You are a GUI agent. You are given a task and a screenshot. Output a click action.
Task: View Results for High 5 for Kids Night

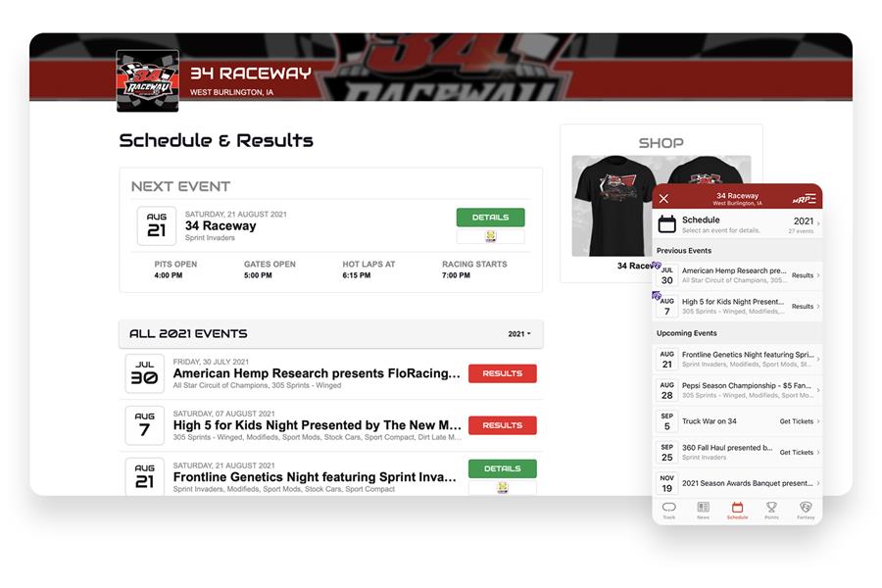point(503,425)
